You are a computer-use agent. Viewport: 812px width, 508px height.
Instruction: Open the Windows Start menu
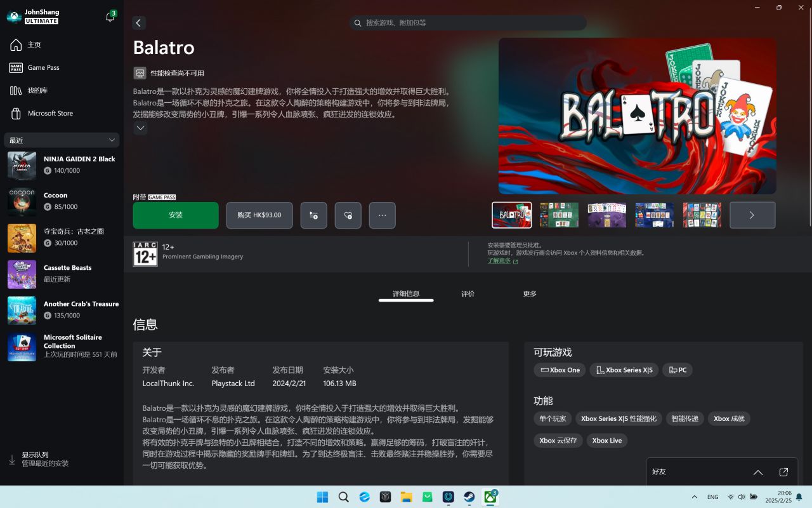click(x=322, y=497)
